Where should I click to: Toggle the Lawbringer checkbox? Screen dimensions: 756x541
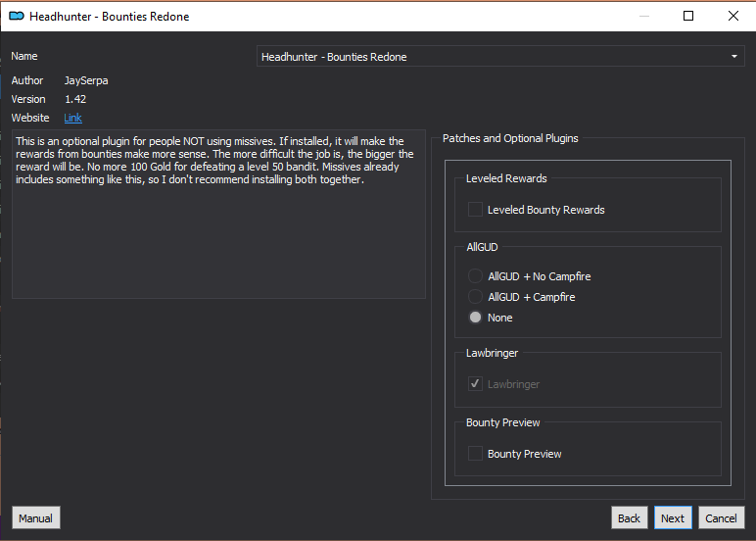[x=475, y=384]
